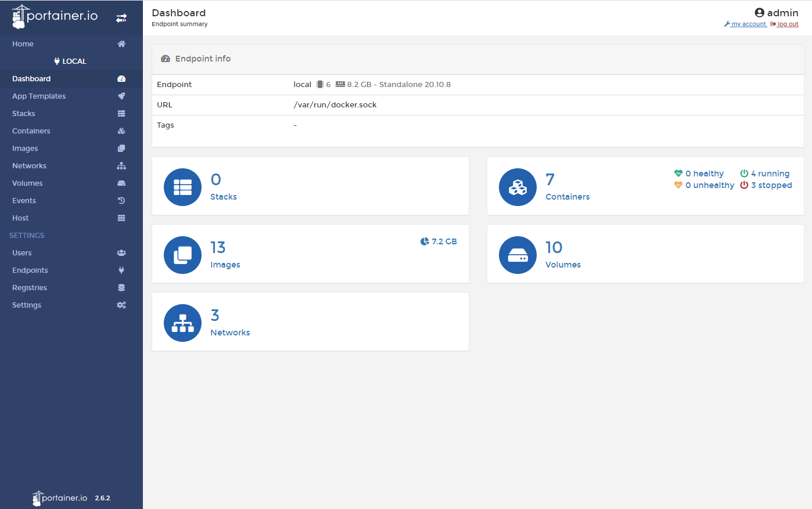
Task: Click the Networks sitemap icon in sidebar
Action: tap(121, 166)
